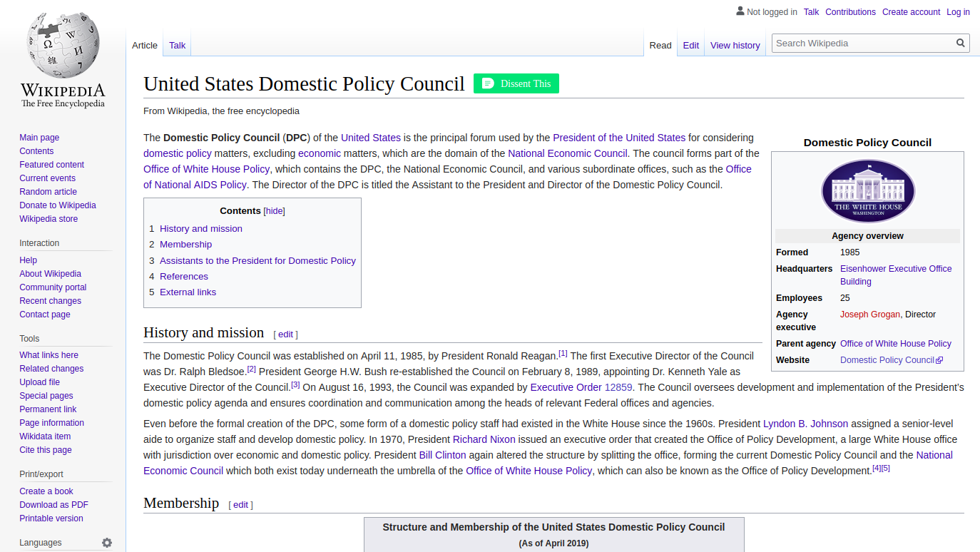The width and height of the screenshot is (980, 552).
Task: Open Special pages
Action: [46, 396]
